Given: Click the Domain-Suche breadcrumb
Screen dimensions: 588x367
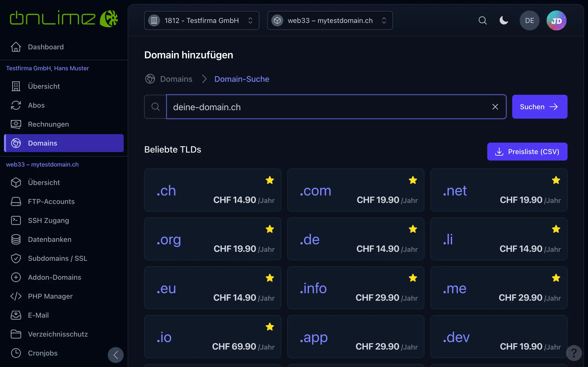Looking at the screenshot, I should pyautogui.click(x=242, y=79).
